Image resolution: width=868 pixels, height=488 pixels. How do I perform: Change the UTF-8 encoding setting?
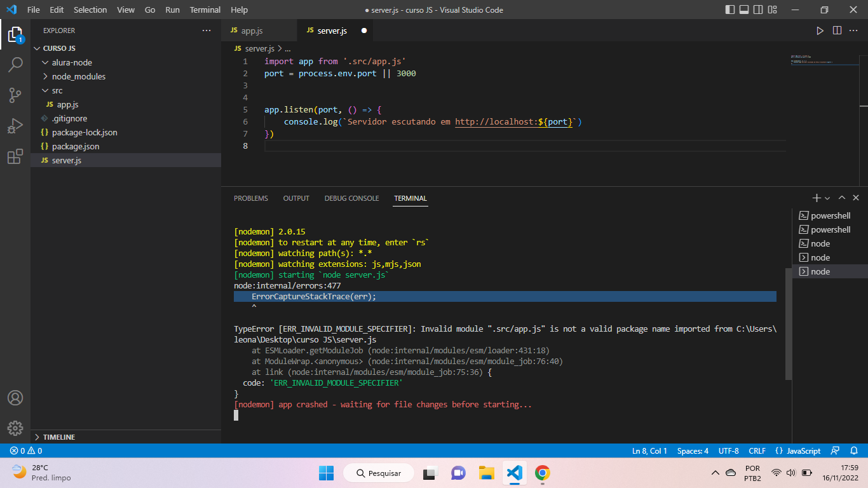[x=728, y=451]
